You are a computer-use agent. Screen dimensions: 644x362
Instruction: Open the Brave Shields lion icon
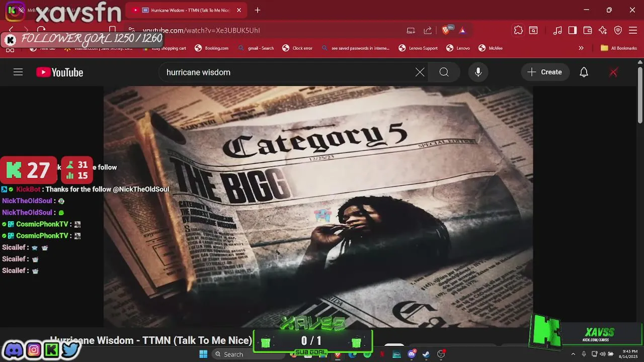point(446,30)
